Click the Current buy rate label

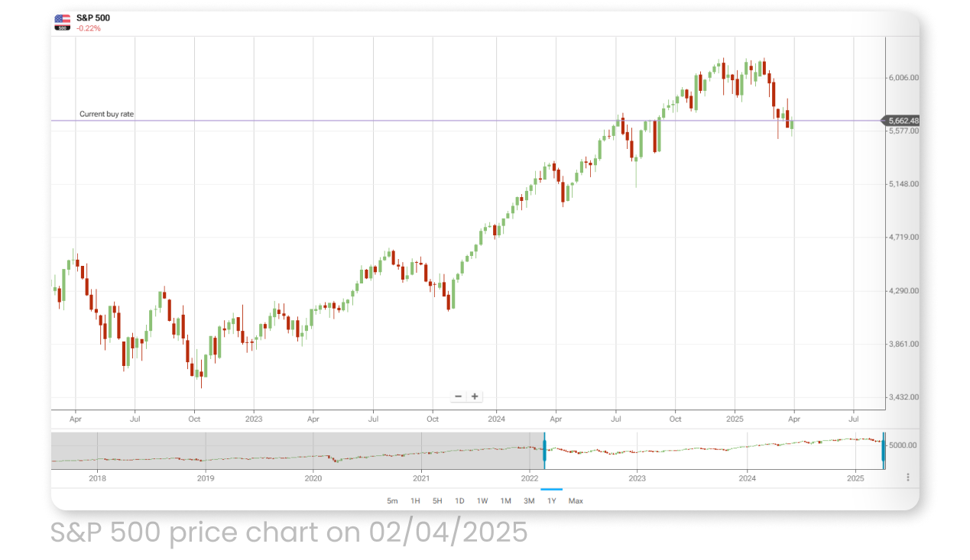[x=105, y=113]
